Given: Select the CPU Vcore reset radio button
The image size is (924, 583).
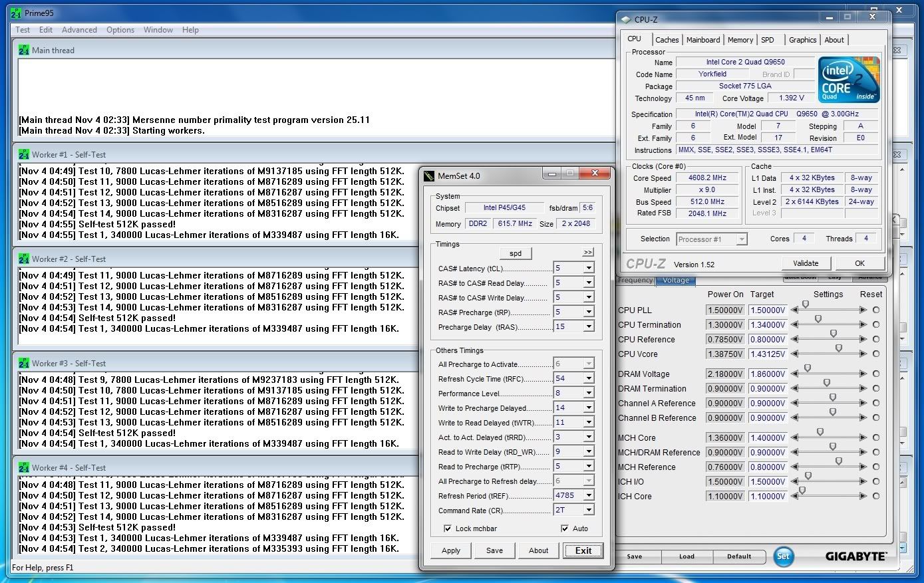Looking at the screenshot, I should point(876,354).
